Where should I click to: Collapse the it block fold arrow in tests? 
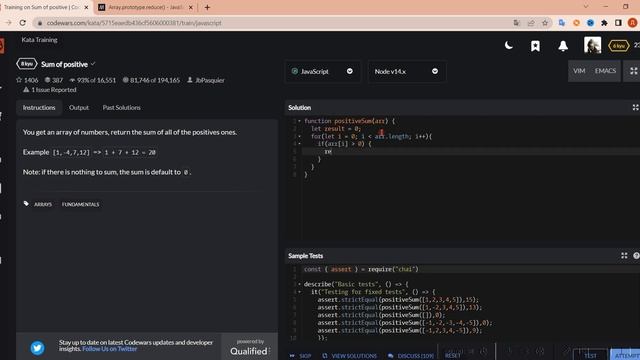coord(299,292)
